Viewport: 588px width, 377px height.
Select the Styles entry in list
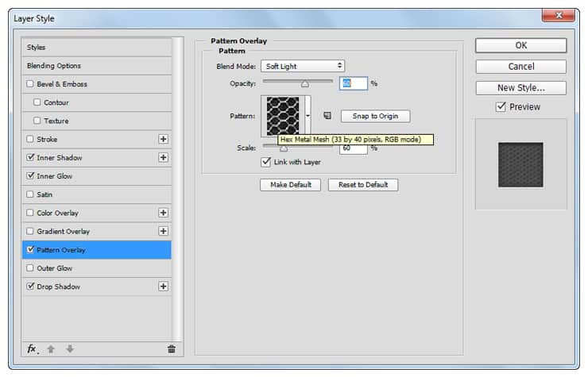[x=97, y=47]
